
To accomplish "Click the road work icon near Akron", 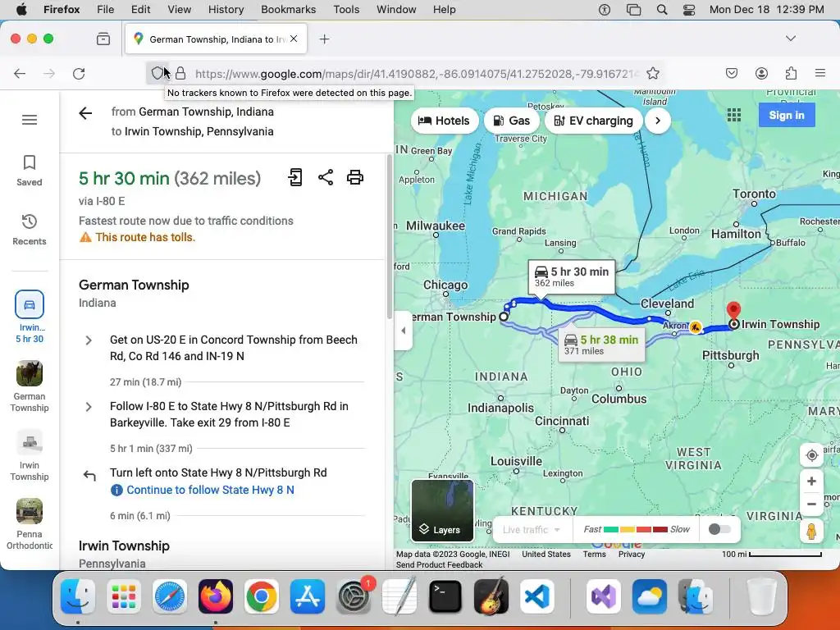I will tap(696, 326).
